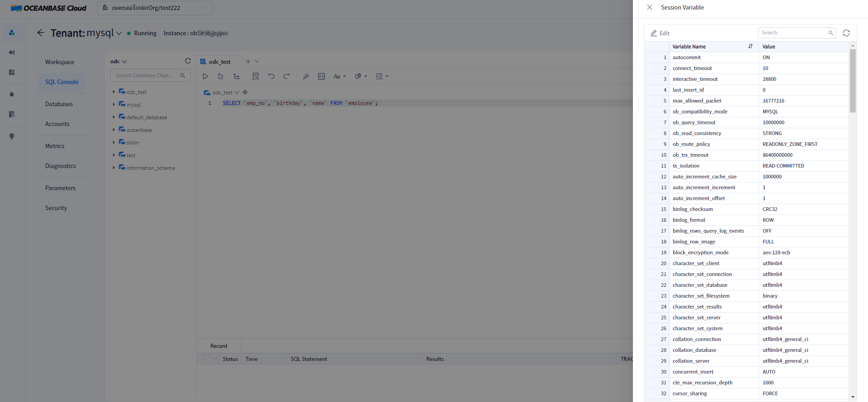Open the Tenant mysql dropdown
Viewport: 868px width, 402px height.
pyautogui.click(x=119, y=33)
